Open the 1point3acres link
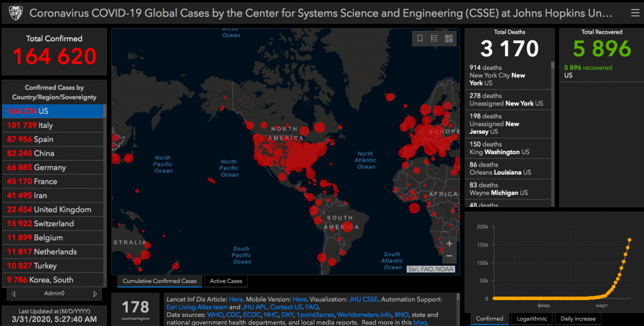The image size is (644, 326). click(x=317, y=315)
